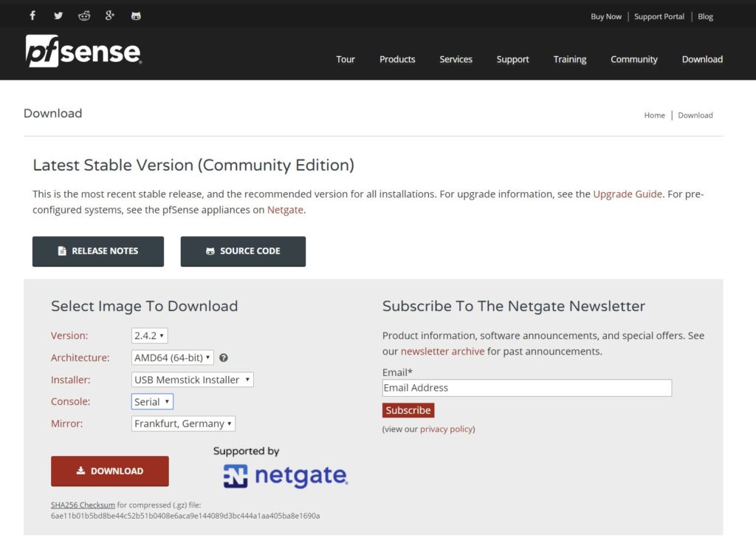Open the privacy policy link
Screen dimensions: 756x546
[x=446, y=429]
